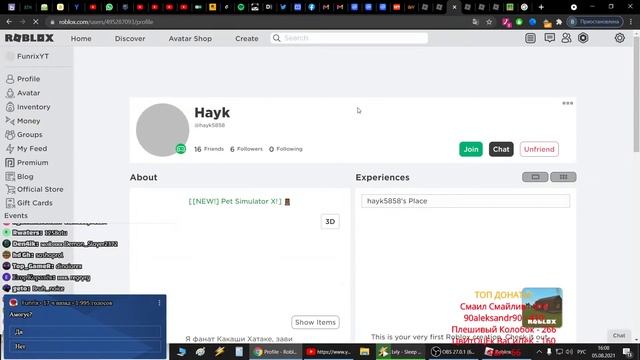Switch to the Twitter browser tab

click(283, 7)
